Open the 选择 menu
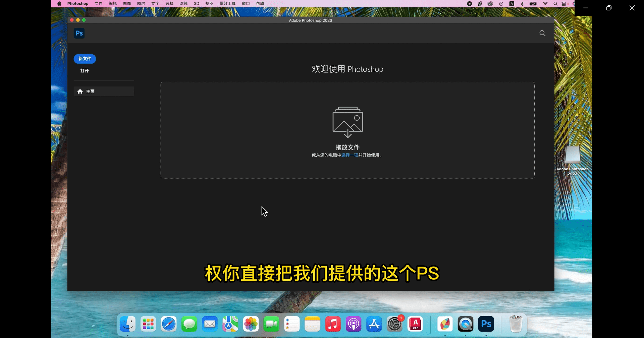 coord(169,4)
